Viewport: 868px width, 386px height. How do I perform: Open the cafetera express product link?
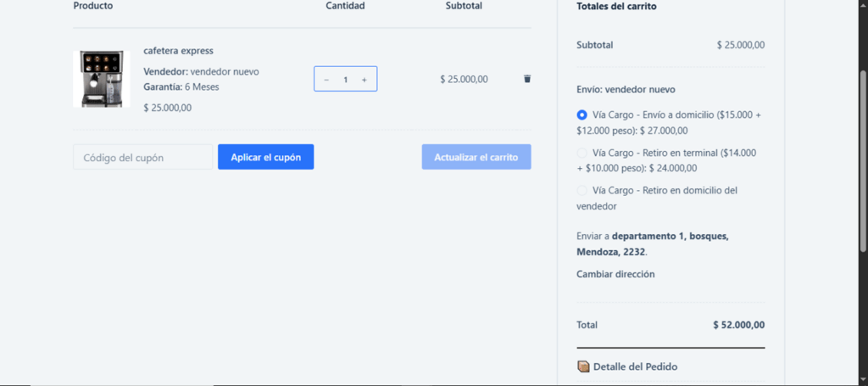coord(178,51)
